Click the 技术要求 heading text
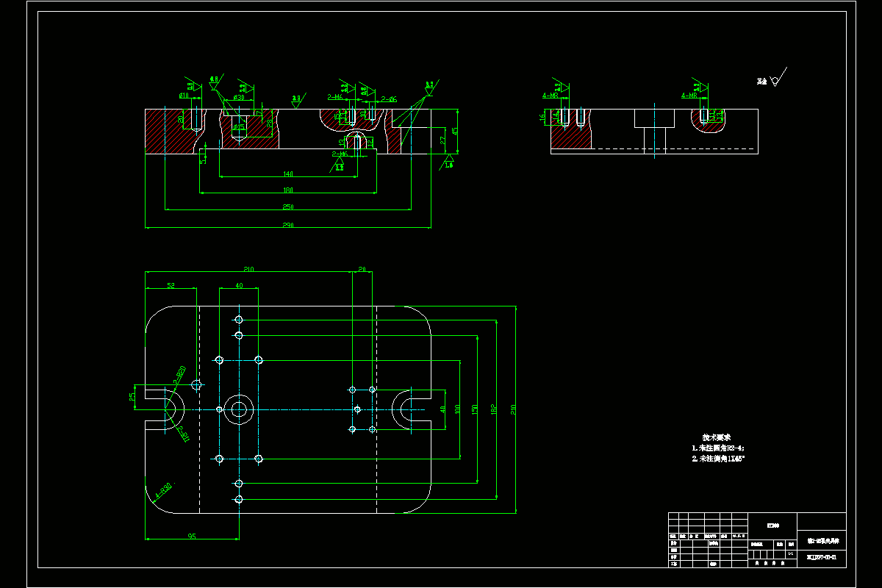Screen dimensions: 882x588 716,437
